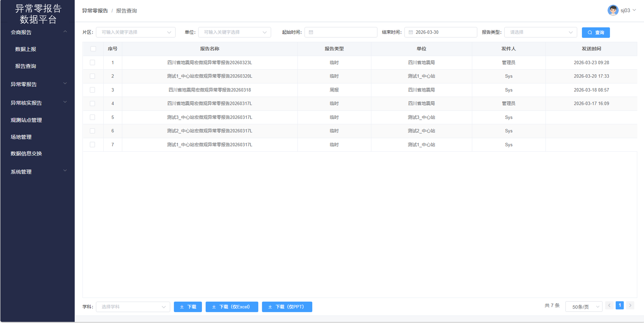Open the 选择学科 discipline selector
Screen dimensions: 644x323
(133, 307)
